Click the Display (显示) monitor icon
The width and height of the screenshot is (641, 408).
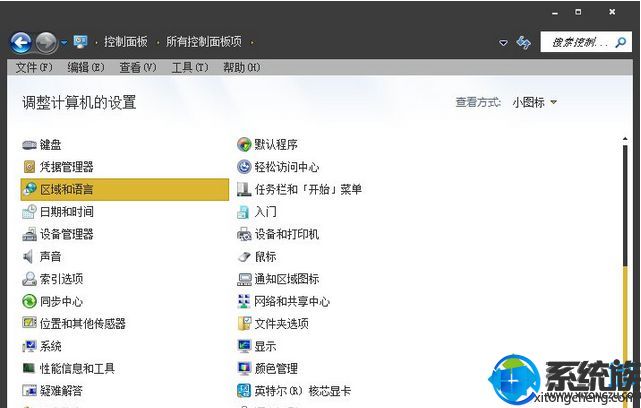[244, 346]
